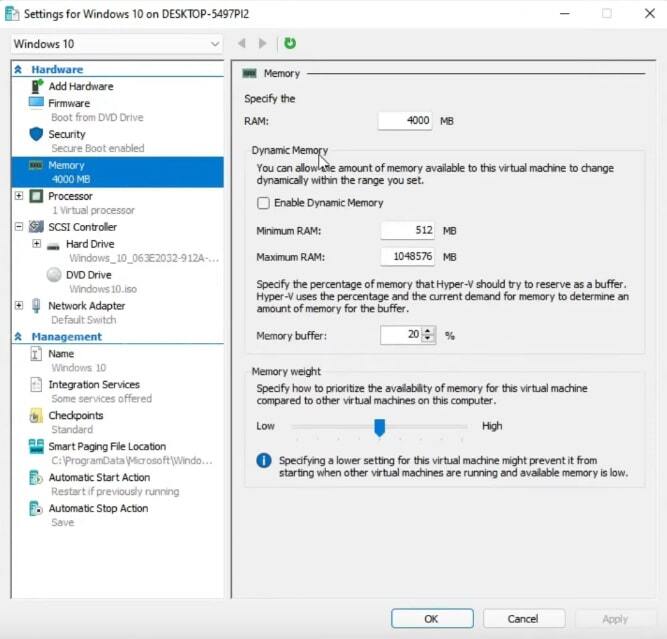Click the OK button

[432, 619]
